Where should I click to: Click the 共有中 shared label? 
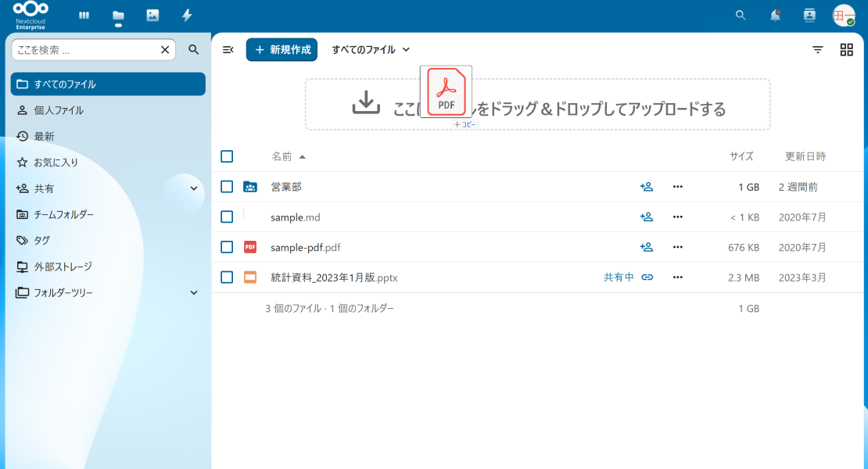point(619,277)
